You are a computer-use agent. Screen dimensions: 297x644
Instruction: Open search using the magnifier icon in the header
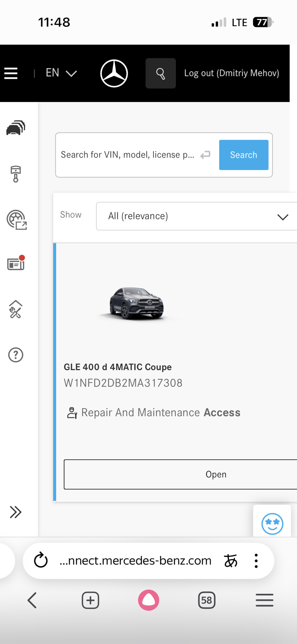pos(160,73)
